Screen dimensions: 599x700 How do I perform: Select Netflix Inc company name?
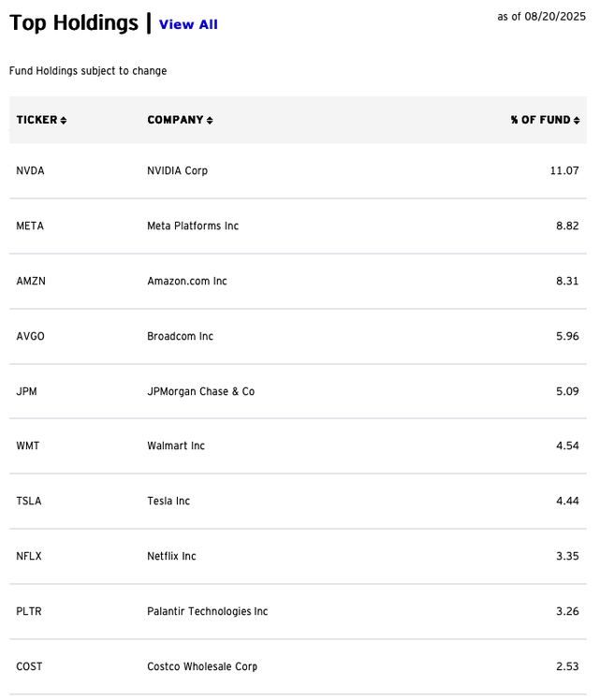pyautogui.click(x=171, y=556)
